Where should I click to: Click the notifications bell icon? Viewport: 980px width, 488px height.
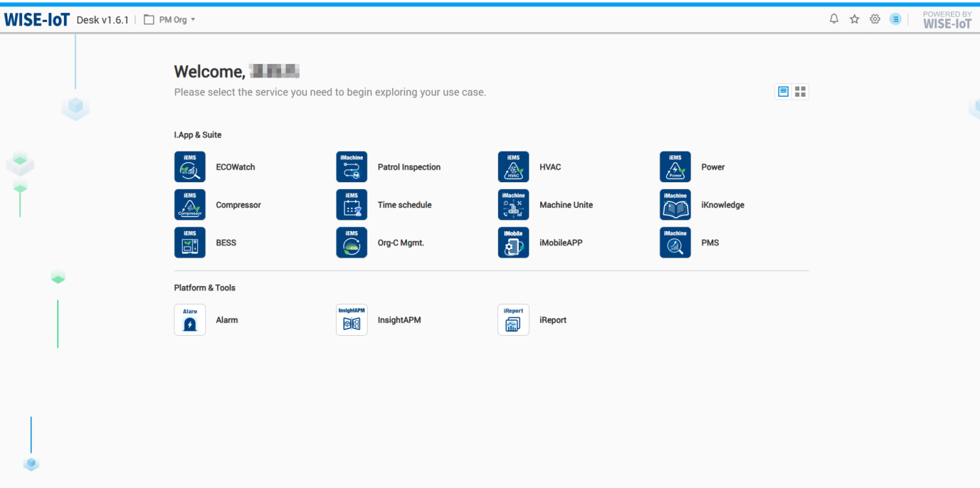pos(834,19)
